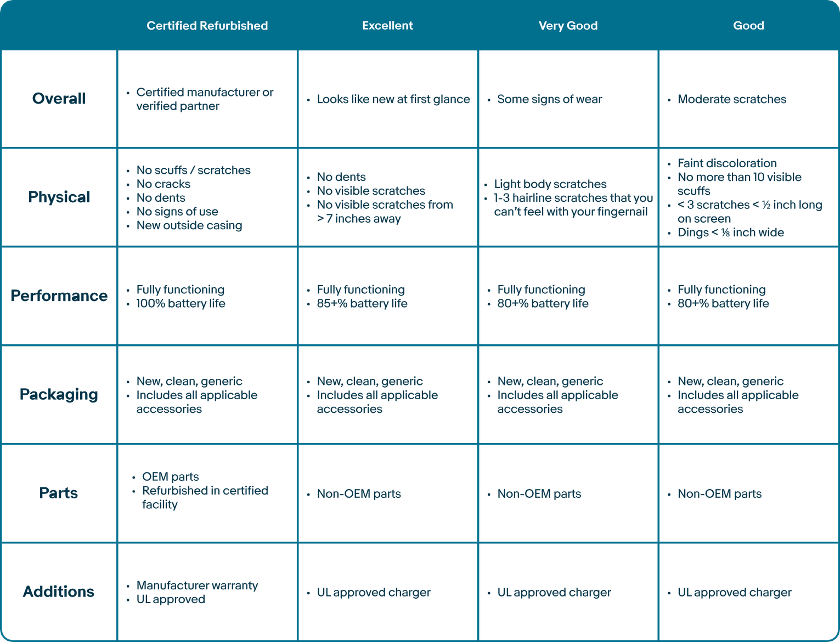
Task: Click 'Looks like new at first glance' text
Action: [x=393, y=99]
